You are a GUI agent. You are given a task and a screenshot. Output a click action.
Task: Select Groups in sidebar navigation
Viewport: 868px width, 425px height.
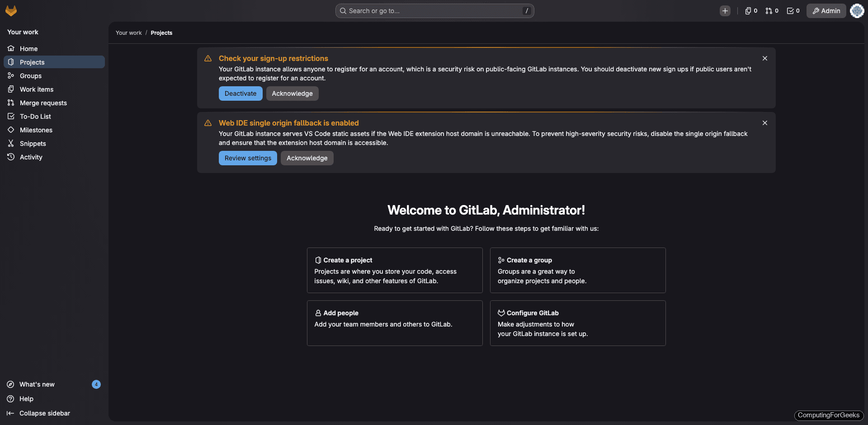(30, 75)
